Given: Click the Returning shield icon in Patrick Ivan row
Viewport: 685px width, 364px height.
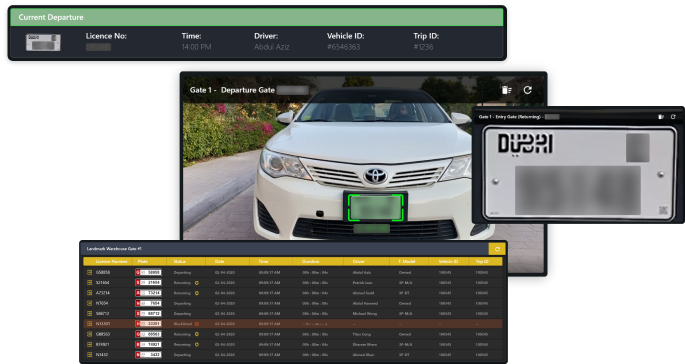Looking at the screenshot, I should (x=197, y=283).
